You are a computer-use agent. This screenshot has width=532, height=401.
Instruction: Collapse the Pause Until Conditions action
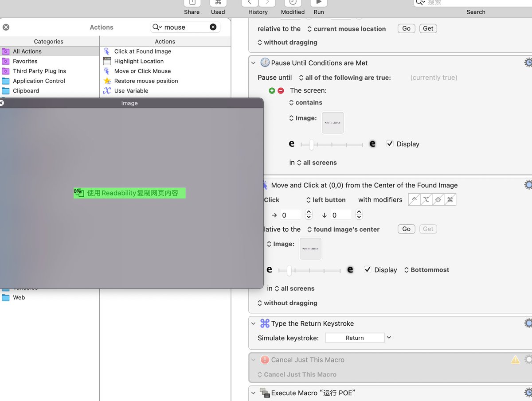[254, 63]
